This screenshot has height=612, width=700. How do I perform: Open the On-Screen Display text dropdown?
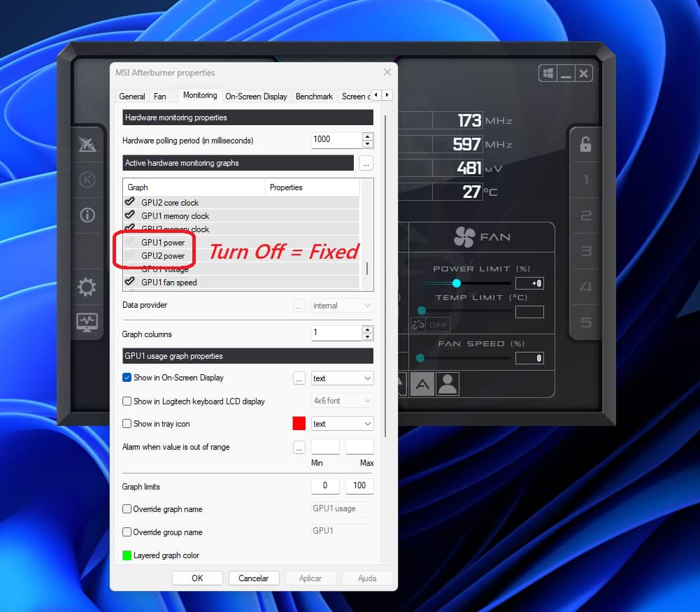342,378
